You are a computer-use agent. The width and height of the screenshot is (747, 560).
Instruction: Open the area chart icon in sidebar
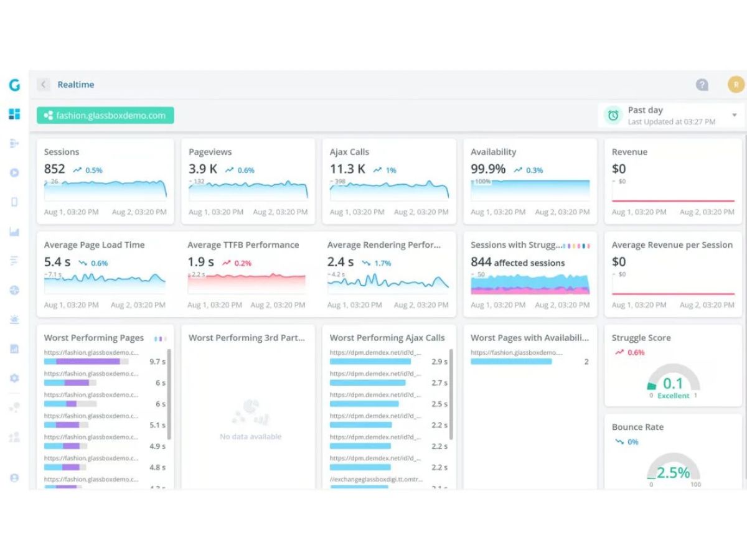pos(14,232)
